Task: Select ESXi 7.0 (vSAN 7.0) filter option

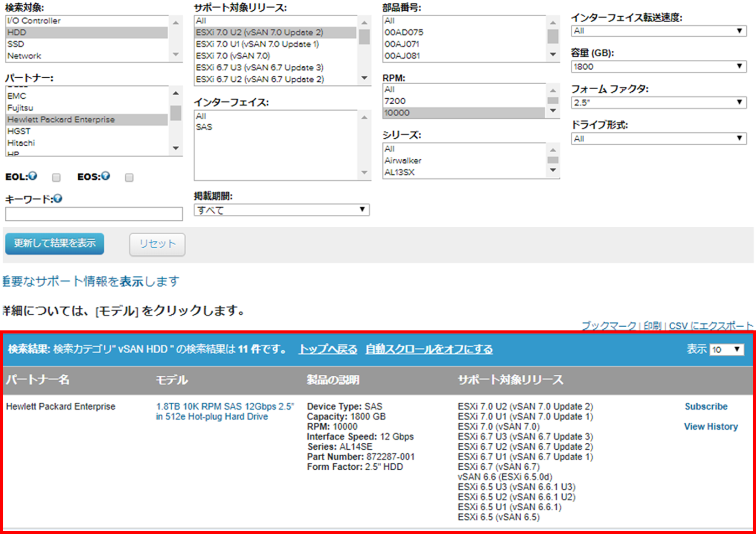Action: pos(276,56)
